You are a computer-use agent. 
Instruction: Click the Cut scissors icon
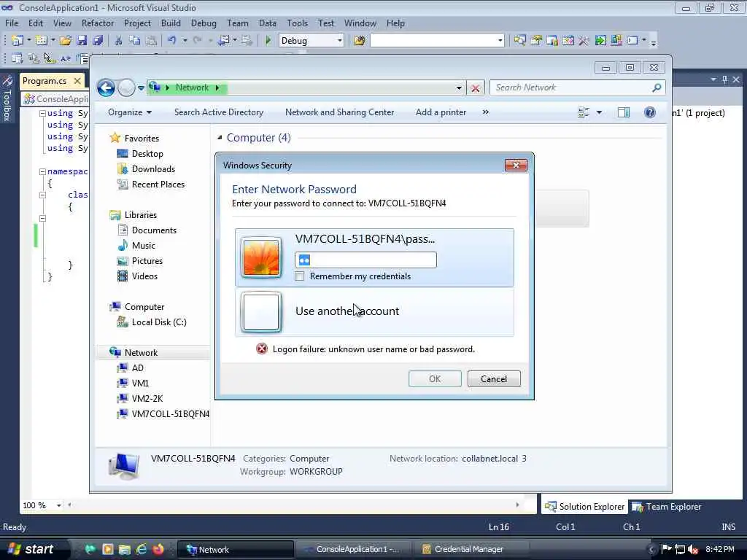(x=119, y=41)
